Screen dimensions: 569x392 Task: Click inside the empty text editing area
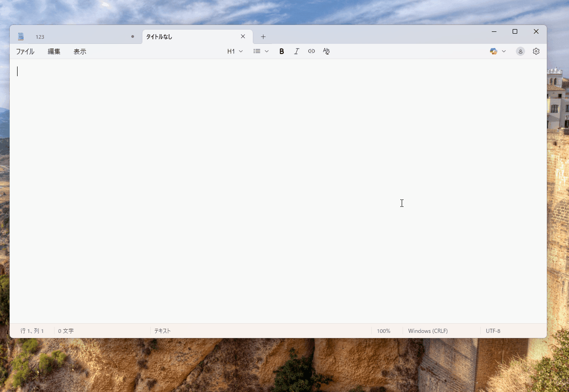277,185
